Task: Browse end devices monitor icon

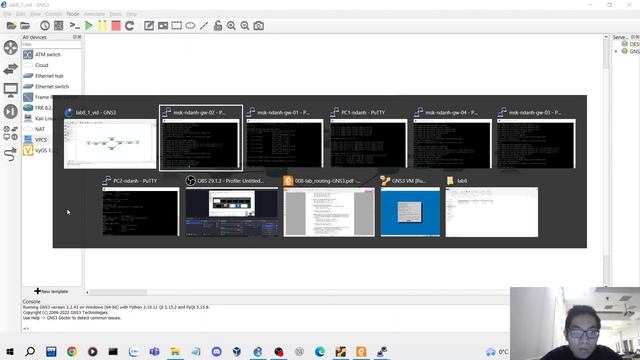Action: [x=11, y=90]
